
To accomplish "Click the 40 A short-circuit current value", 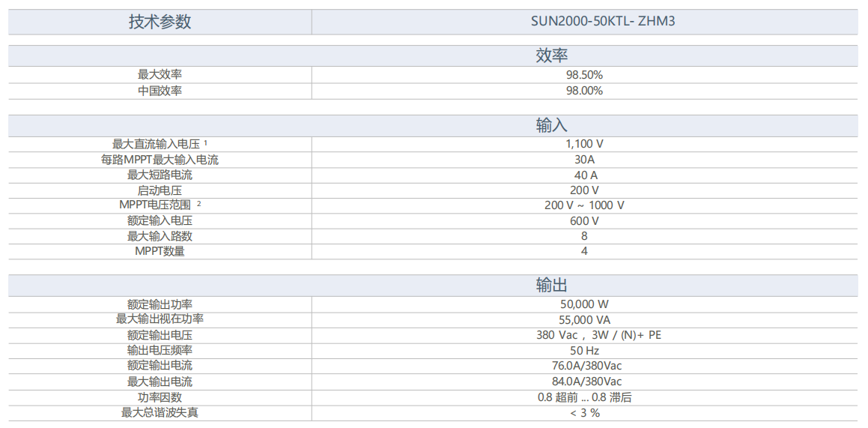I will [x=584, y=175].
